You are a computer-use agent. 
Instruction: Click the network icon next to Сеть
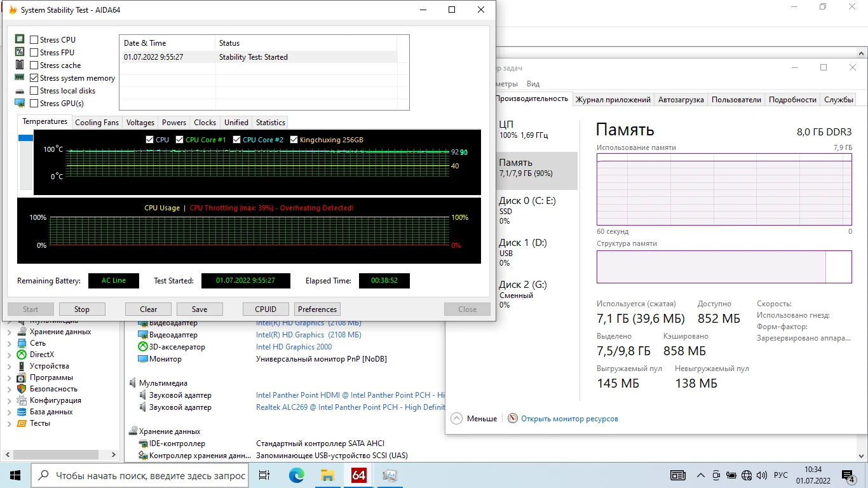point(22,343)
